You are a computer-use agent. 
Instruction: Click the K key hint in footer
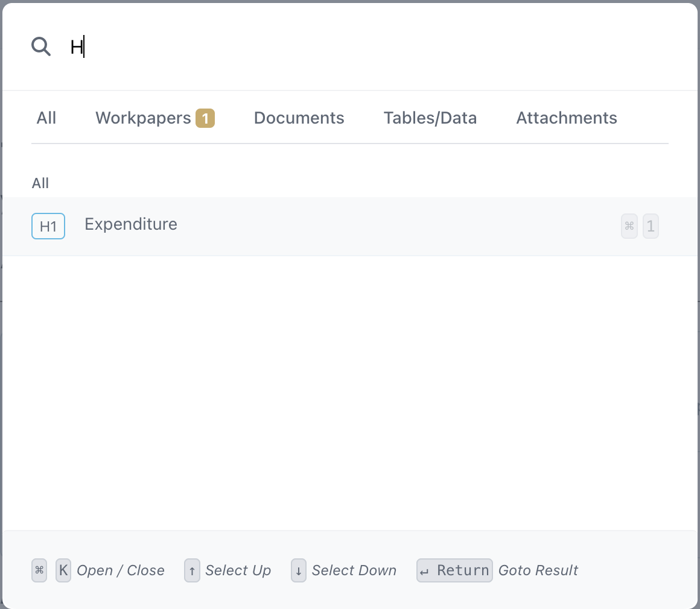pyautogui.click(x=63, y=570)
